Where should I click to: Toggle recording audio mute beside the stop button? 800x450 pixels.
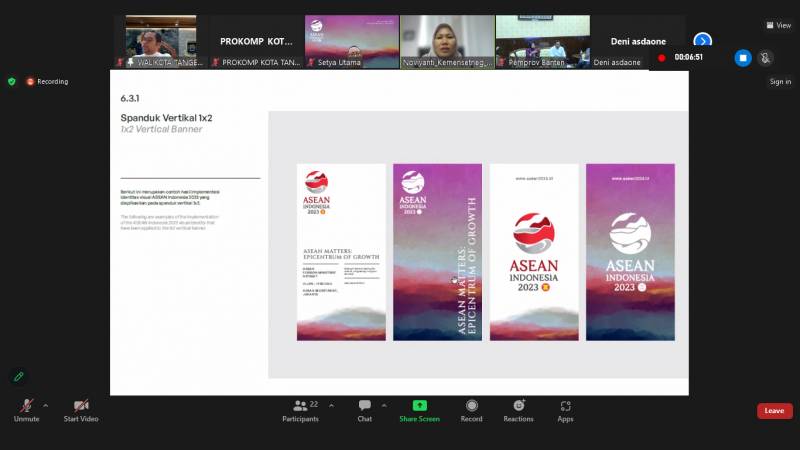pyautogui.click(x=765, y=58)
